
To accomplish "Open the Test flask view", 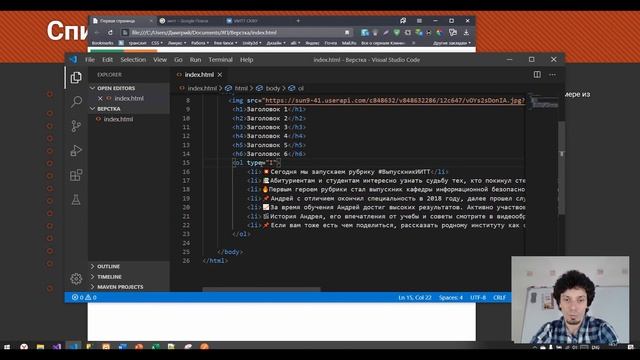I will pyautogui.click(x=76, y=200).
